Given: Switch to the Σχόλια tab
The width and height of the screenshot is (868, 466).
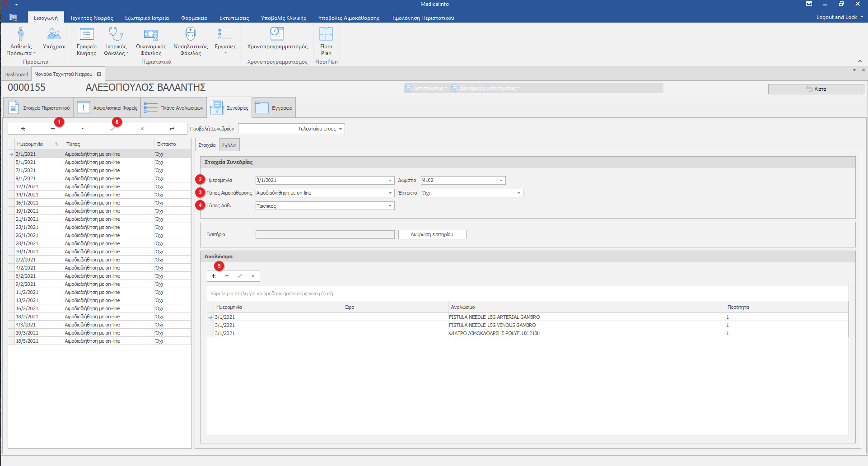Looking at the screenshot, I should pos(229,145).
